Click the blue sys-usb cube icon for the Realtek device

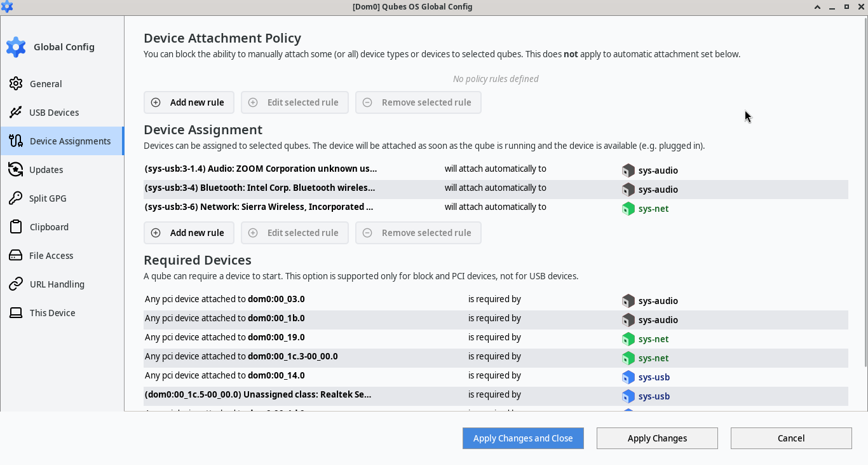coord(628,396)
